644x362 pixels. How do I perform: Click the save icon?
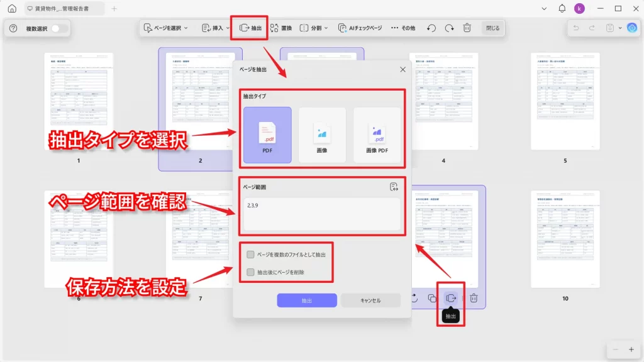pos(610,28)
